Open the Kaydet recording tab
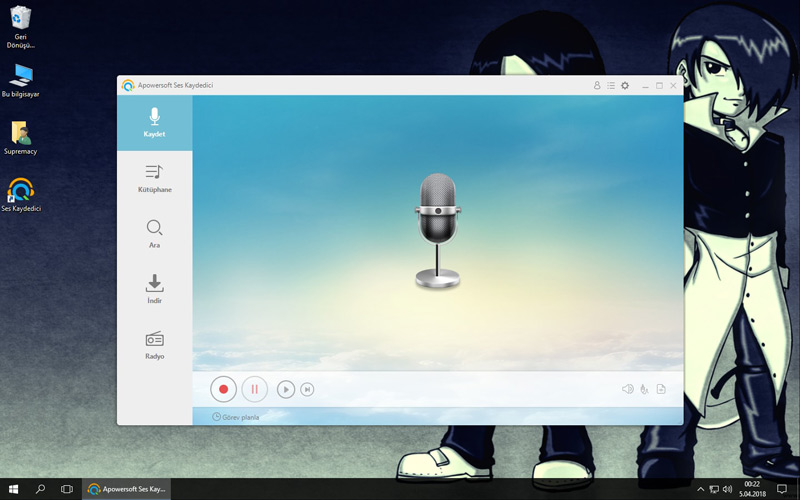This screenshot has height=500, width=800. point(155,123)
